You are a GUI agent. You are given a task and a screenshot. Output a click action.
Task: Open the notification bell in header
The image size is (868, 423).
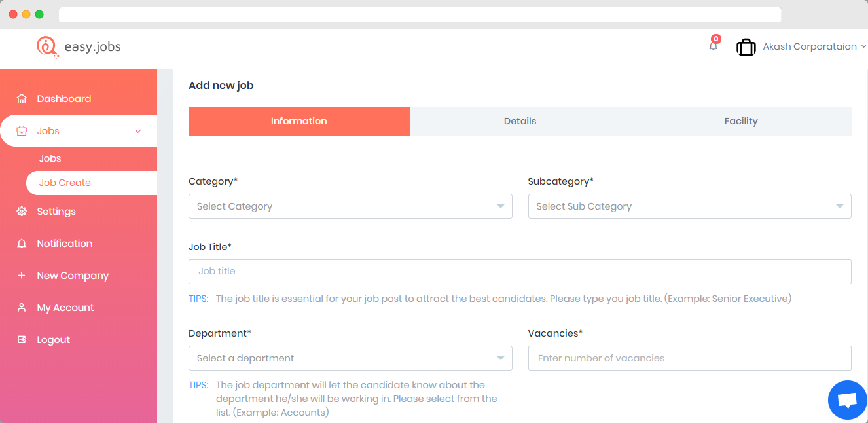pos(714,46)
